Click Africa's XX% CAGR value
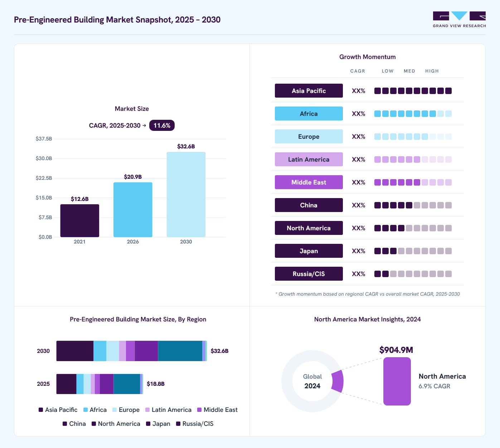The image size is (500, 448). point(358,114)
